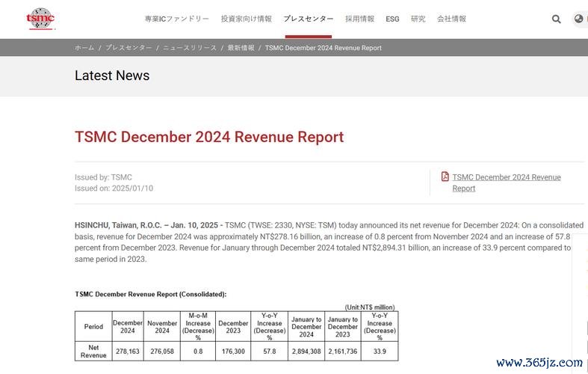Click table caption 'TSMC December Revenue Report (Consolidated):'
The width and height of the screenshot is (588, 374).
pos(151,294)
